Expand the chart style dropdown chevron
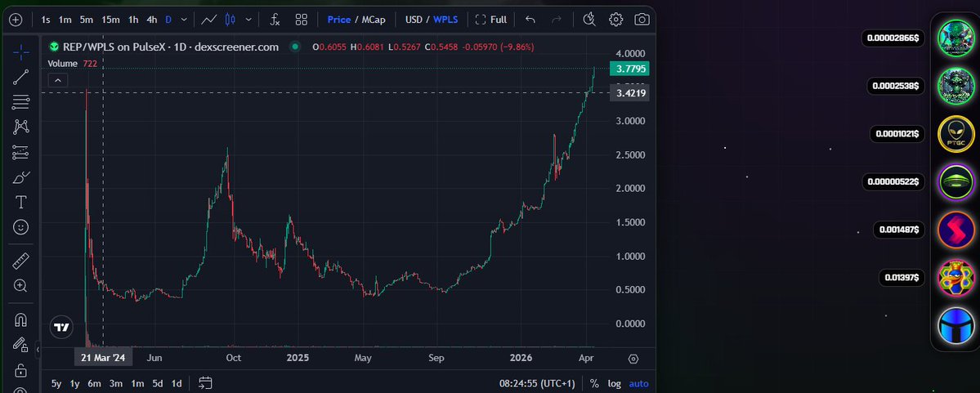Image resolution: width=980 pixels, height=393 pixels. [x=248, y=20]
